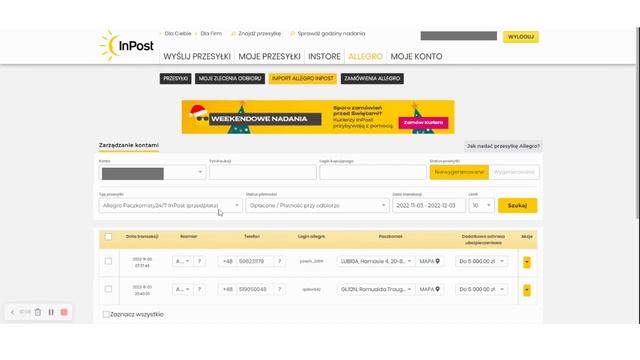Click phone help question mark for 50623179
The image size is (640, 360).
click(280, 261)
